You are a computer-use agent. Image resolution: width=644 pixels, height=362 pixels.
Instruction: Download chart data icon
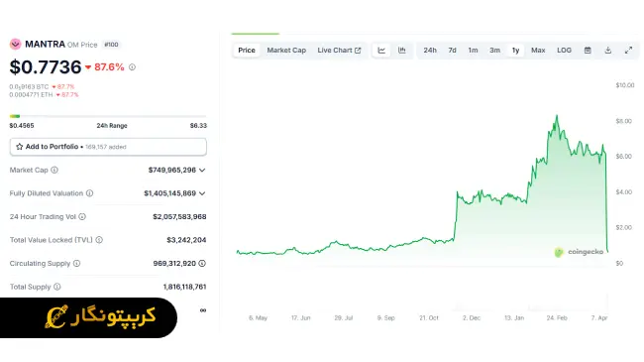coord(608,51)
